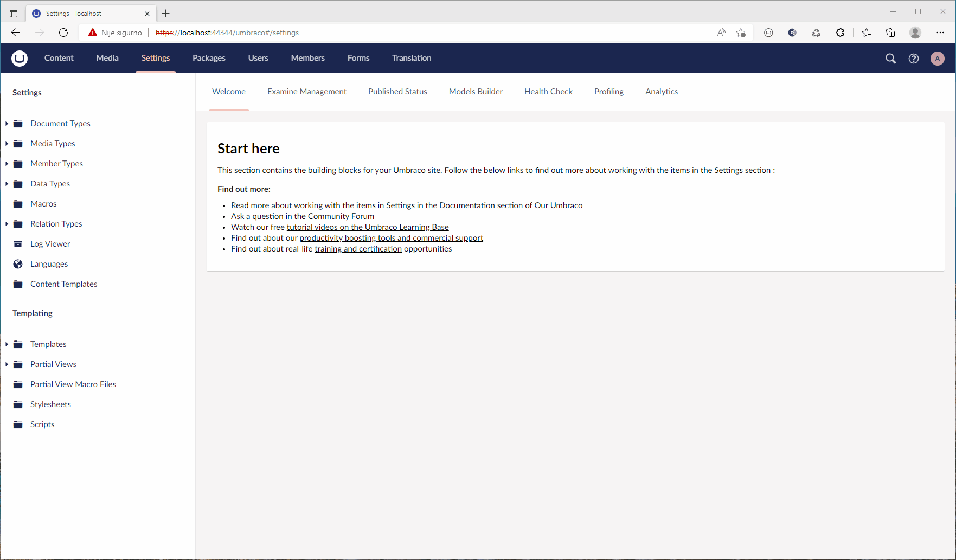Switch to Models Builder tab
Screen dimensions: 956x560
click(x=476, y=92)
